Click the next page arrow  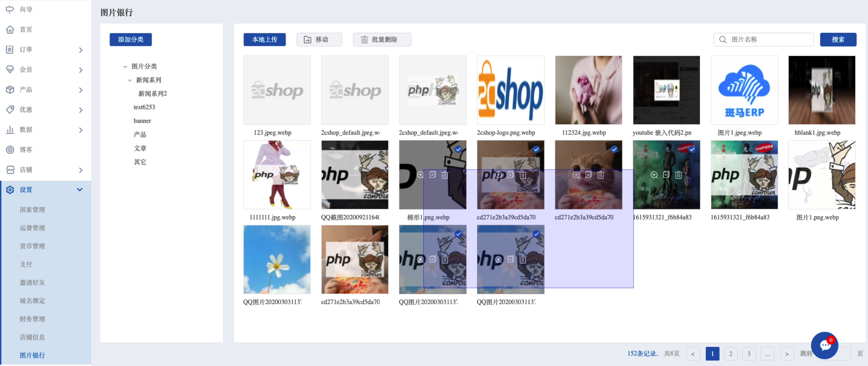(x=787, y=353)
